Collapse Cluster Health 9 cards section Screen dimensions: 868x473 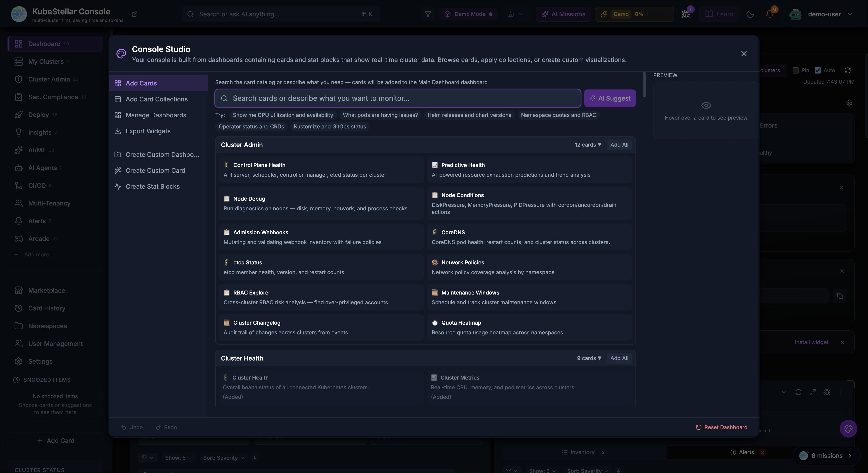[x=589, y=358]
